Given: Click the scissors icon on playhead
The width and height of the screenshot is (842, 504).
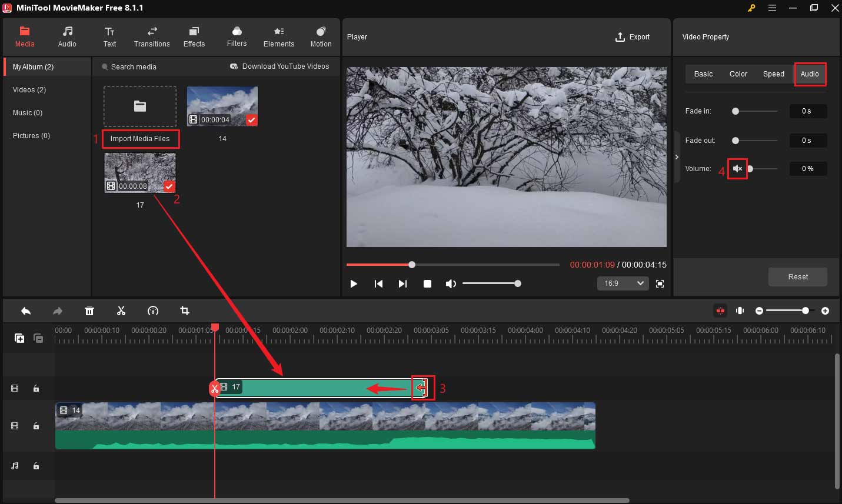Looking at the screenshot, I should [x=215, y=389].
